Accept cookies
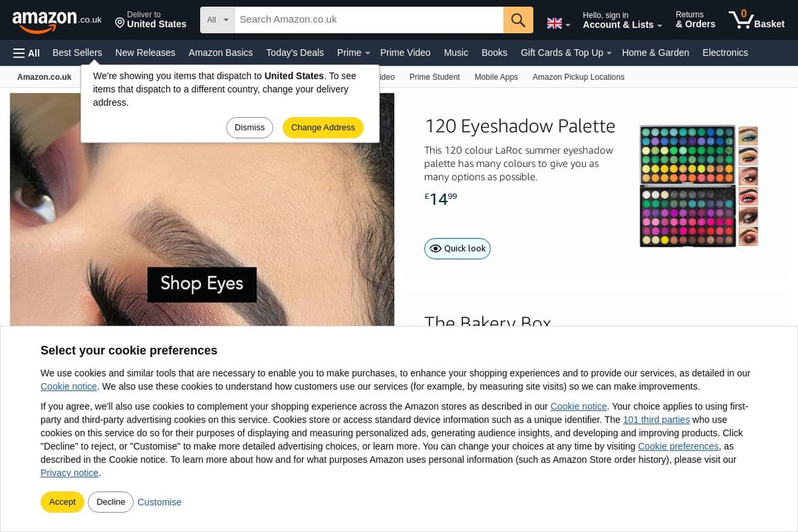 click(x=62, y=502)
